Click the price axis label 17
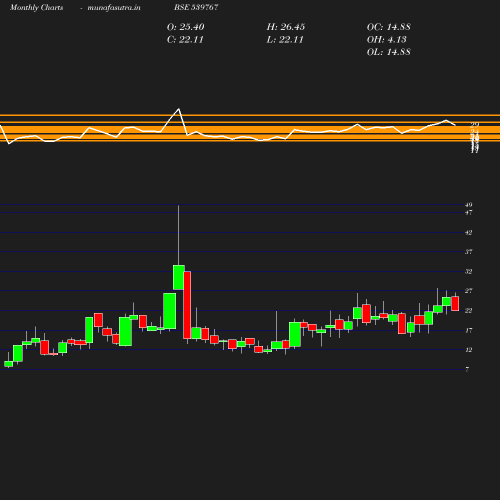 tap(469, 330)
